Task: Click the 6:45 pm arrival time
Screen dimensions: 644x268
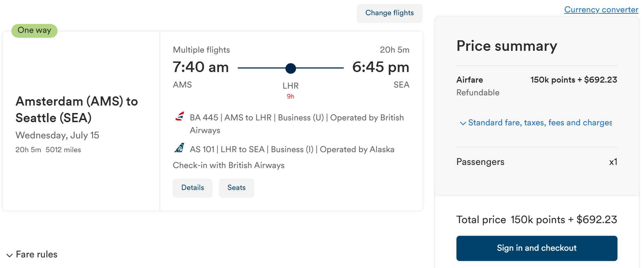Action: pyautogui.click(x=380, y=67)
